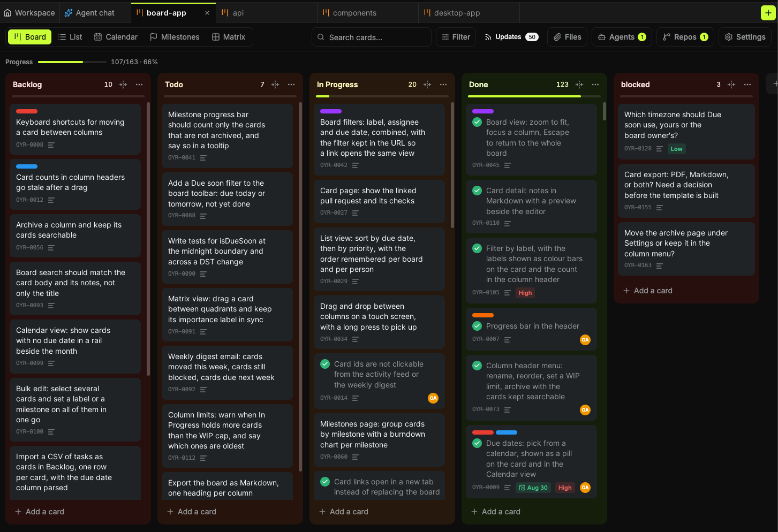
Task: Click the description icon on OYR-0008
Action: [x=51, y=145]
